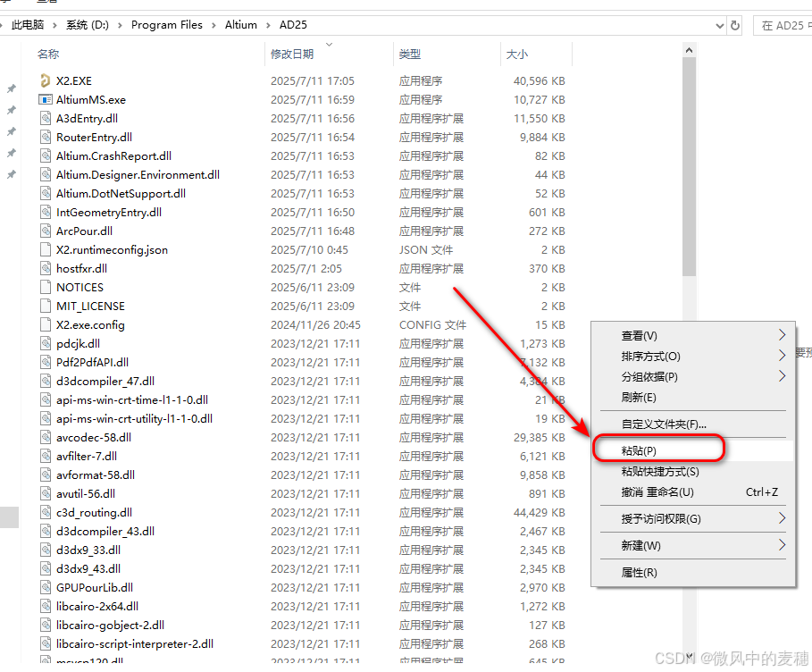Select the file api-ms-win-crt-time-l1-1-0.dll
Image resolution: width=812 pixels, height=672 pixels.
[132, 400]
